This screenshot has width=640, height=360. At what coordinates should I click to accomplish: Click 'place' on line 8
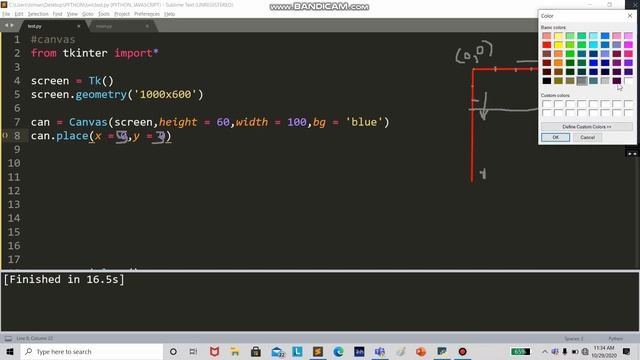pyautogui.click(x=72, y=136)
